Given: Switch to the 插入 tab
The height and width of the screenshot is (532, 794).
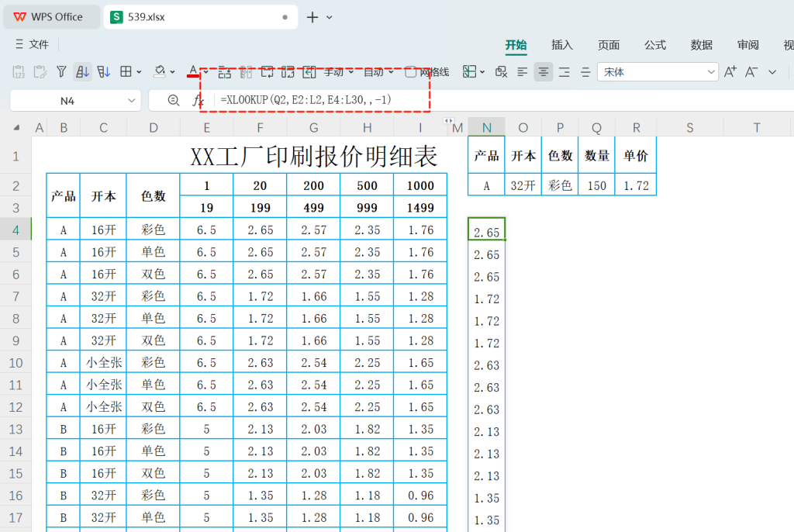Looking at the screenshot, I should click(x=562, y=45).
